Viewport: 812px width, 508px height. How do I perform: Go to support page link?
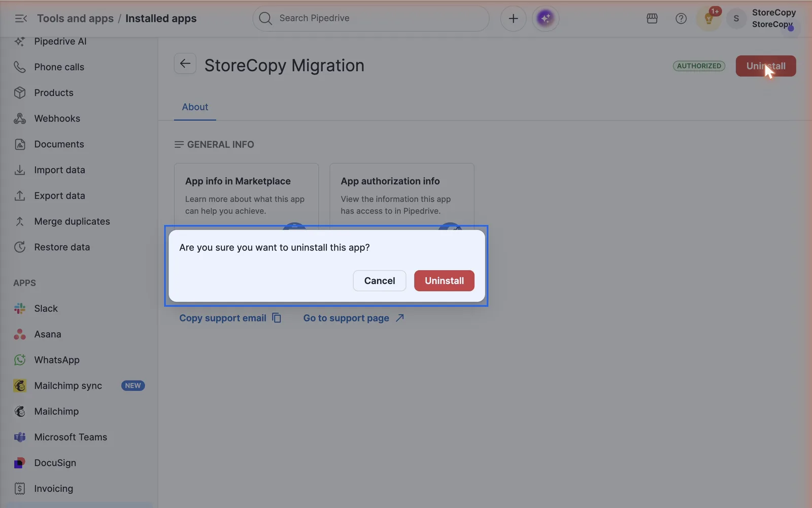(x=353, y=318)
